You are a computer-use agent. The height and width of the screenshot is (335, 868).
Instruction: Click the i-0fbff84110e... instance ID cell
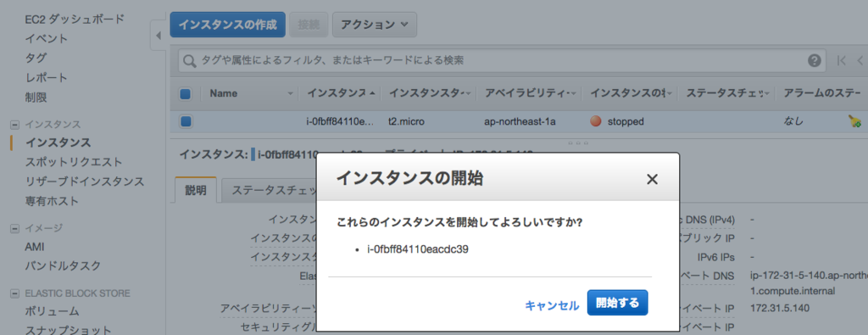click(x=341, y=121)
